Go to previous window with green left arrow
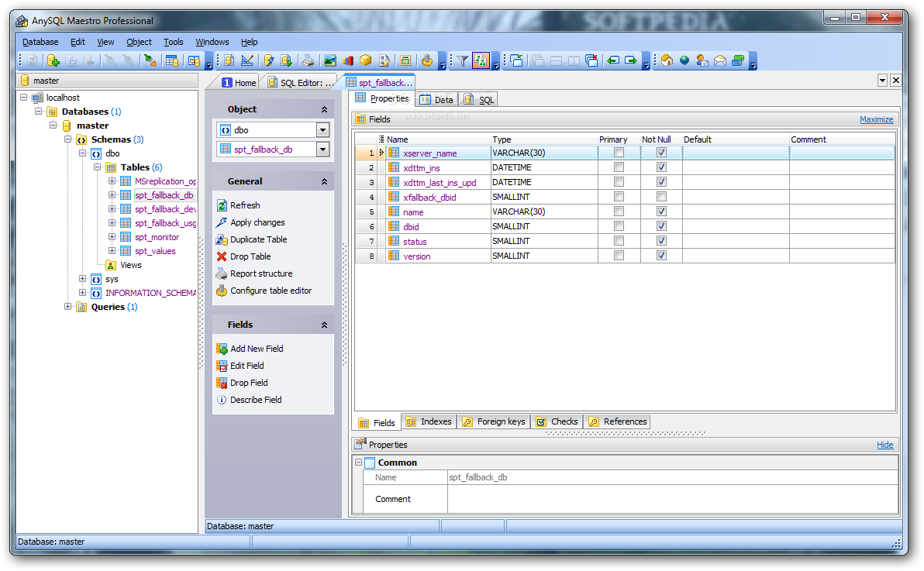Viewport: 924px width, 571px height. 613,60
